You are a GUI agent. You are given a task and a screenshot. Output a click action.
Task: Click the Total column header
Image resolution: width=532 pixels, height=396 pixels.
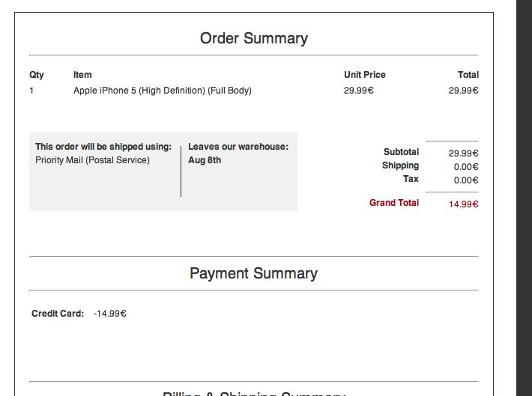point(468,75)
